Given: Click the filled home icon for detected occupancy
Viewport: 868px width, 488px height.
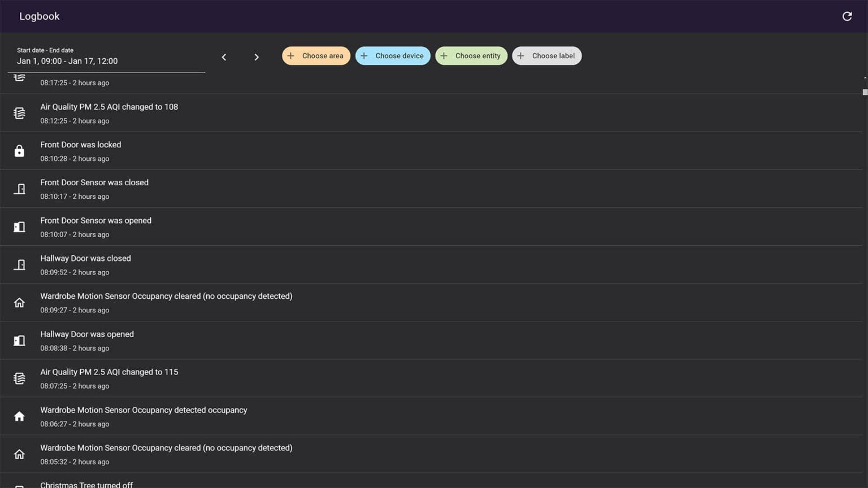Looking at the screenshot, I should (19, 416).
